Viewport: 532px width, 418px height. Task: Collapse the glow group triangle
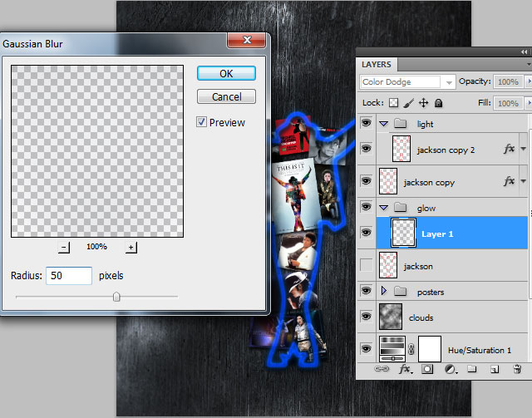(384, 208)
